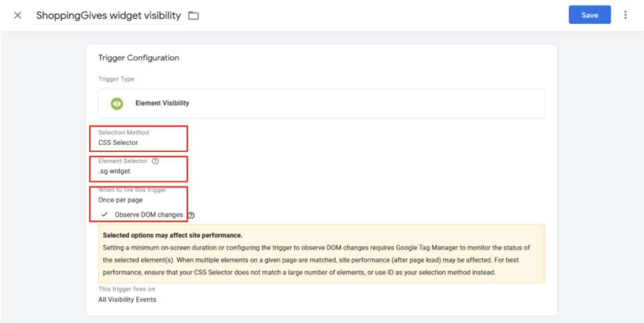Select the Element Visibility trigger type box

click(x=322, y=104)
